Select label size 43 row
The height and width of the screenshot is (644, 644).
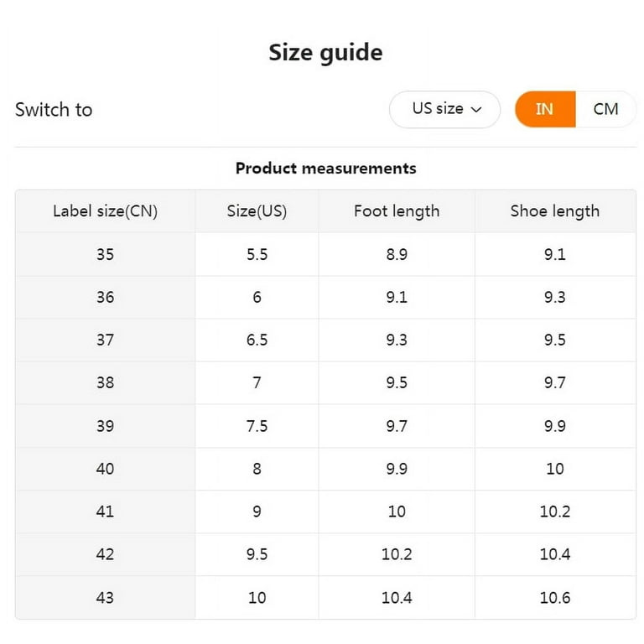(x=325, y=597)
